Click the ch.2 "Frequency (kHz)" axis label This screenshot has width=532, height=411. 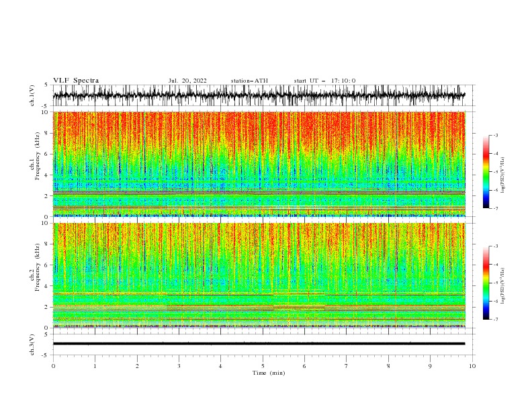coord(37,267)
